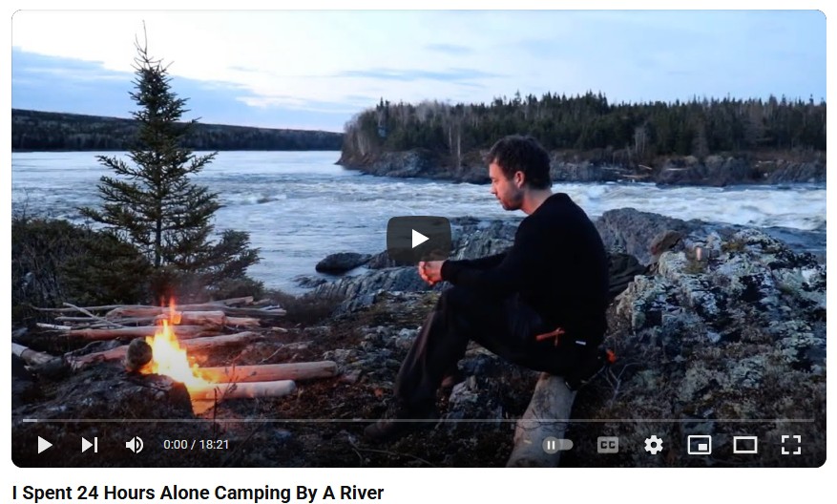This screenshot has height=504, width=837.
Task: Enable theater mode view
Action: click(x=745, y=445)
